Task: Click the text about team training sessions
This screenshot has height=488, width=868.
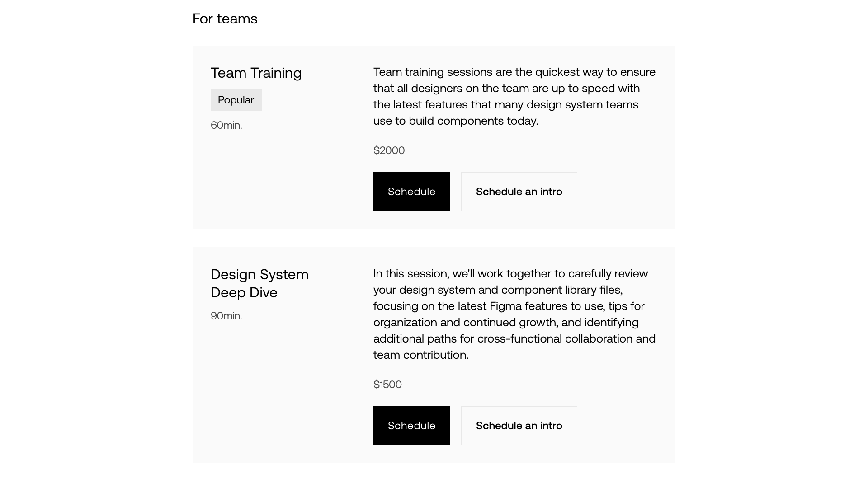Action: [x=514, y=72]
